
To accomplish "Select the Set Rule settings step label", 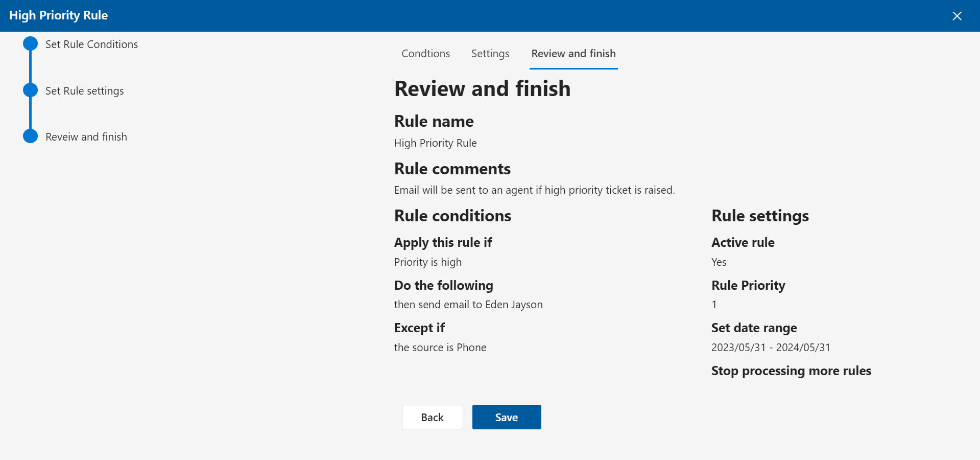I will point(85,91).
